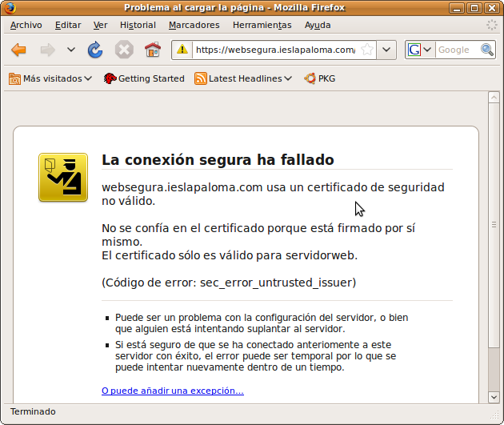
Task: Click the vertical scrollbar down arrow
Action: (494, 398)
